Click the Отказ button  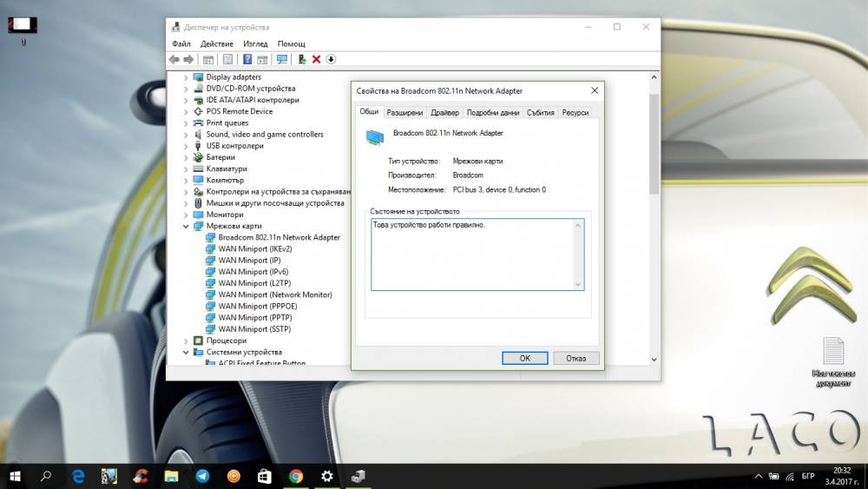coord(575,359)
